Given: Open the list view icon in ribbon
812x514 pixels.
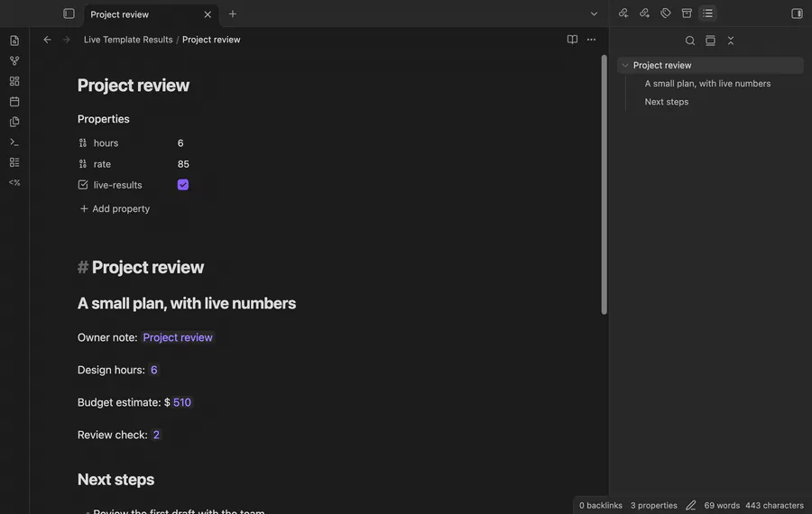Looking at the screenshot, I should (14, 162).
